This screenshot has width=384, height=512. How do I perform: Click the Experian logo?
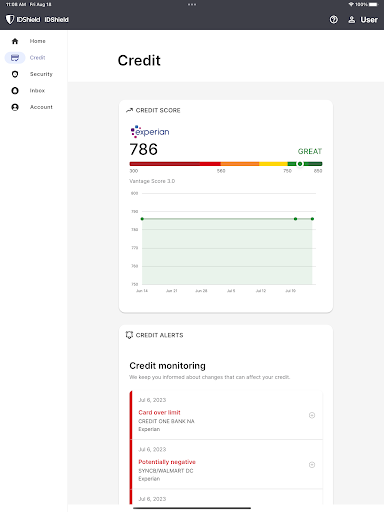coord(150,132)
